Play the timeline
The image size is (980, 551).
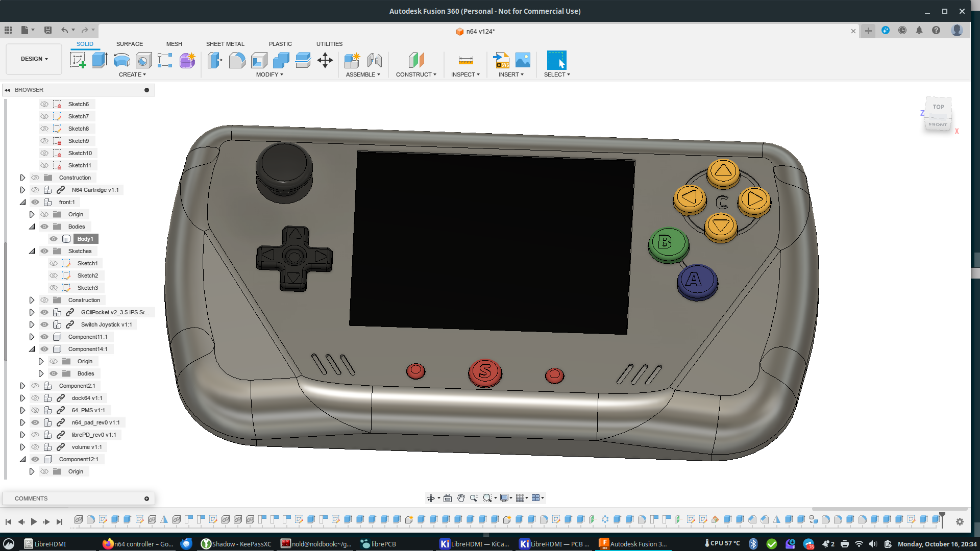pos(34,521)
